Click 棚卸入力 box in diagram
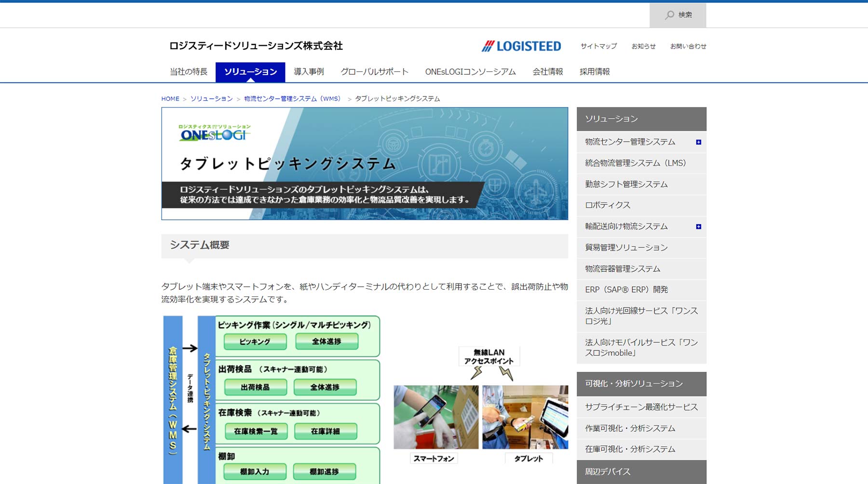The image size is (868, 484). click(x=255, y=471)
